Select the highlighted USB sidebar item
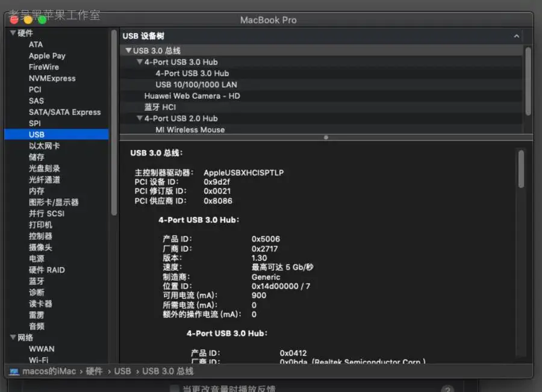The width and height of the screenshot is (542, 392). pyautogui.click(x=57, y=134)
